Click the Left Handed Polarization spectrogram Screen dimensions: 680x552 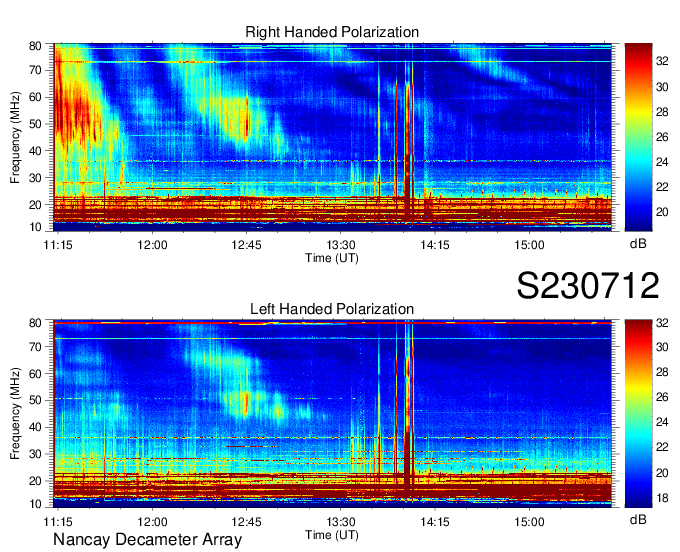click(x=332, y=413)
